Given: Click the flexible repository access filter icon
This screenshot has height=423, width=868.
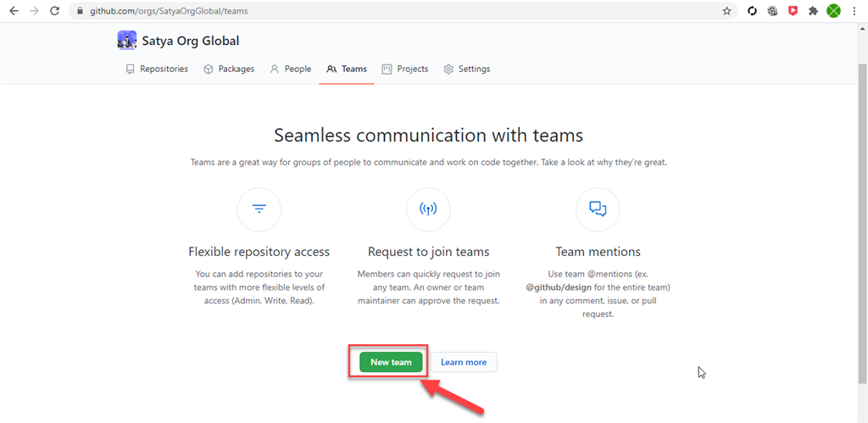Looking at the screenshot, I should (259, 209).
